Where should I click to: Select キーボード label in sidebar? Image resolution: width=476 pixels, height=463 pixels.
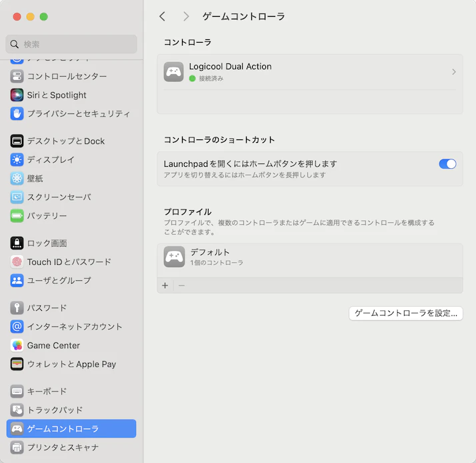tap(47, 392)
